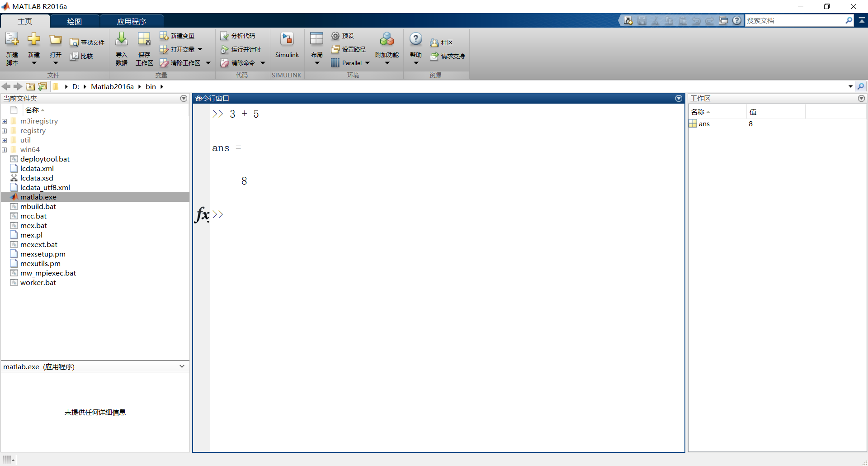Click the search documentation input field
Image resolution: width=868 pixels, height=466 pixels.
pyautogui.click(x=794, y=20)
